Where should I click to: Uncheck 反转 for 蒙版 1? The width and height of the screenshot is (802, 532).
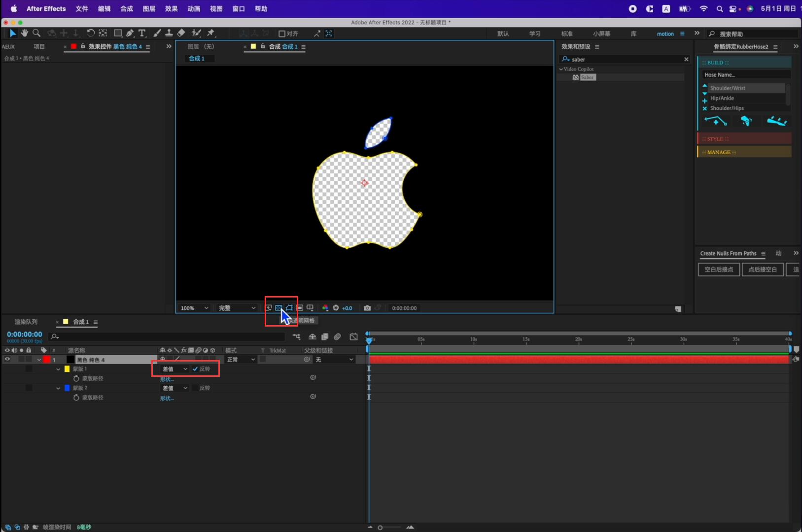pyautogui.click(x=195, y=369)
